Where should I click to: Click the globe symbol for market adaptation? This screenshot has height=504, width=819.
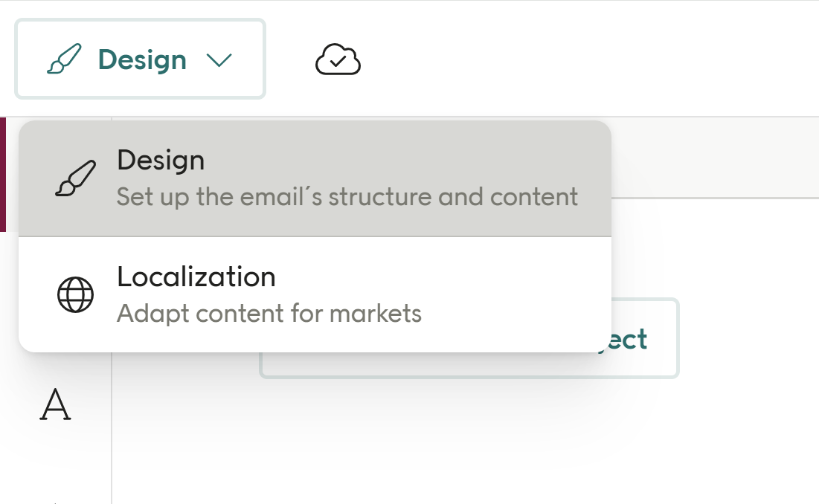pos(75,293)
